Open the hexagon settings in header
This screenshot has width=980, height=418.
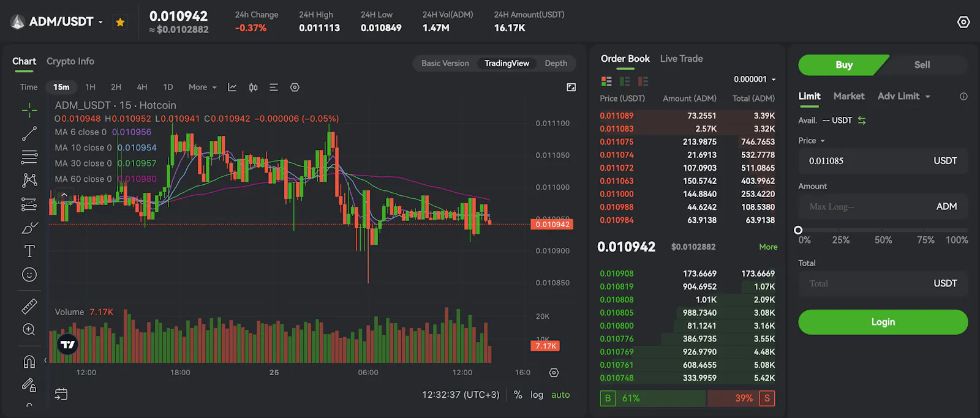[x=963, y=22]
